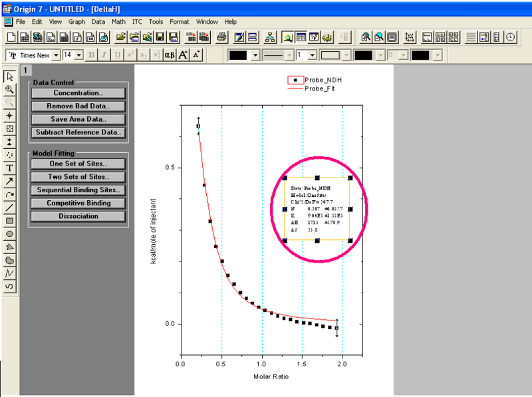532x397 pixels.
Task: Open the Graph menu
Action: click(x=76, y=22)
